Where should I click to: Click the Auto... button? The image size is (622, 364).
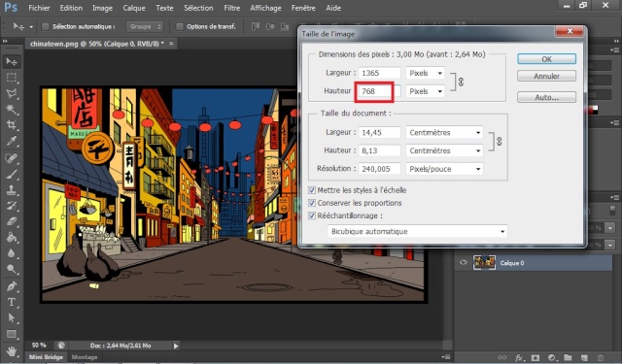(x=546, y=97)
